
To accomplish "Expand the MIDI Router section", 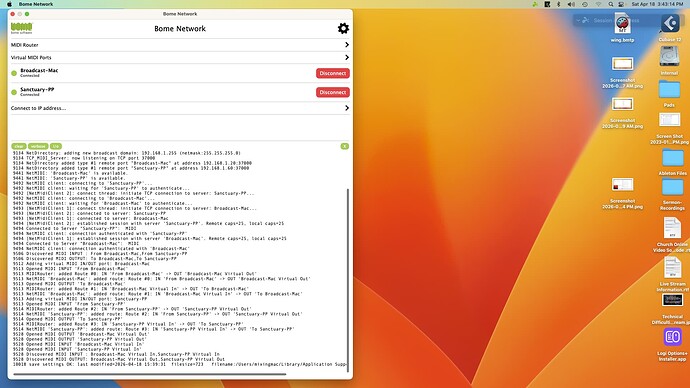I will 180,45.
